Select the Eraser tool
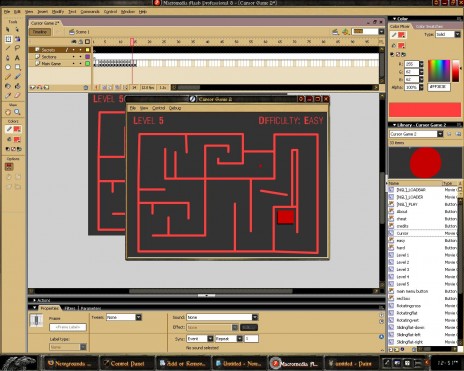The height and width of the screenshot is (371, 464). (x=17, y=95)
